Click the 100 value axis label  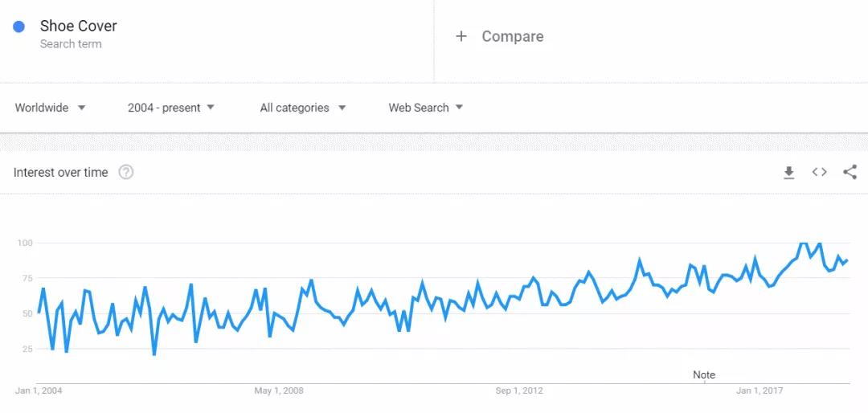[24, 243]
